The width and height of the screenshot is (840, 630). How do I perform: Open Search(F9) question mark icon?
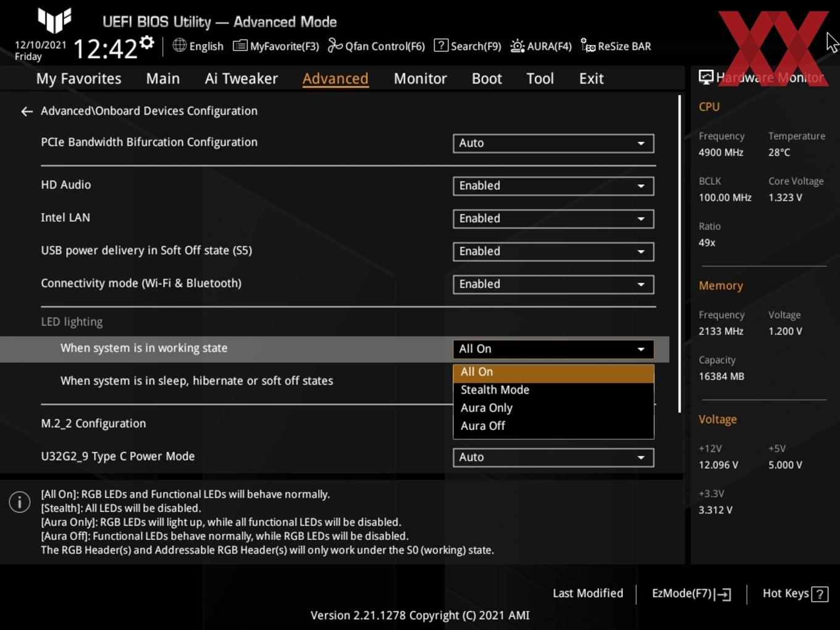tap(441, 46)
